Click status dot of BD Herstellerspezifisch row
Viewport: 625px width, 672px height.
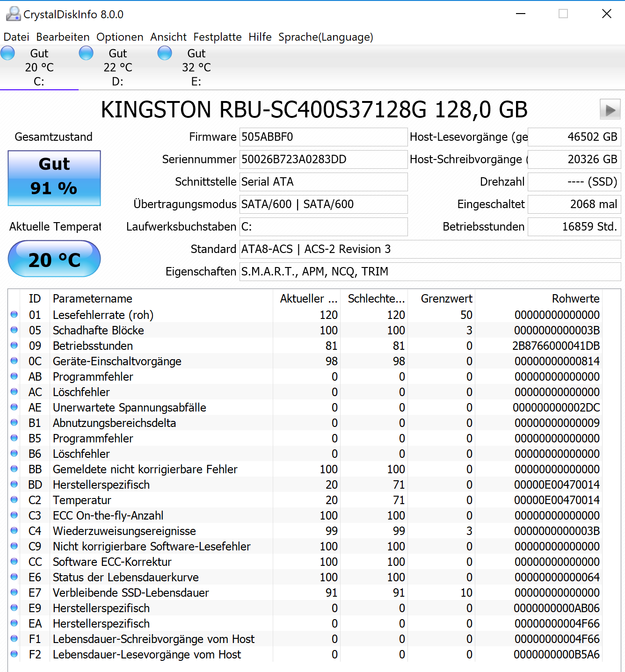click(14, 484)
